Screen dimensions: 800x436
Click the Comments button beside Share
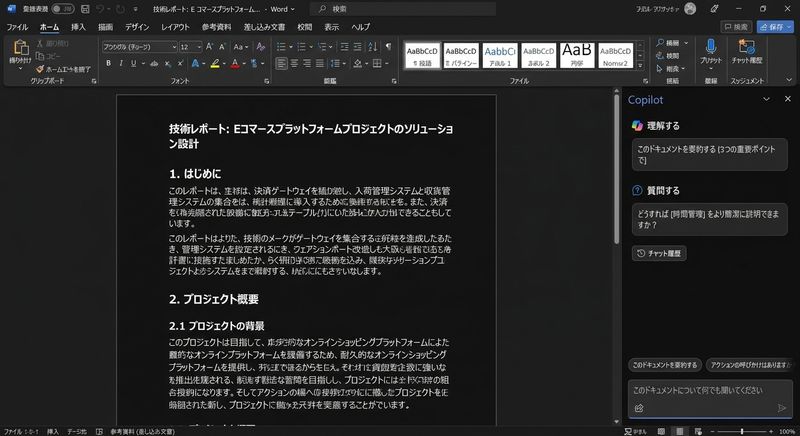[736, 27]
